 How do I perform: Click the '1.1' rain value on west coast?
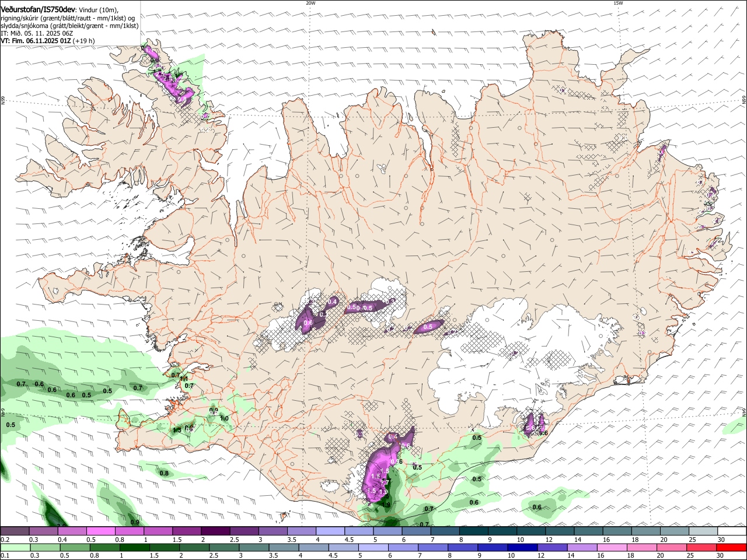click(183, 379)
